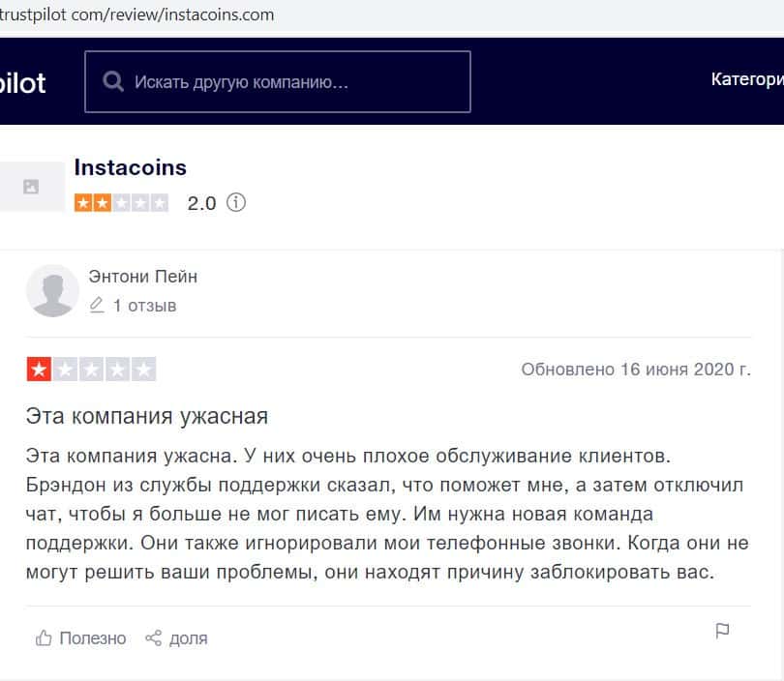The image size is (784, 681).
Task: Open review title "Эта компания ужасная"
Action: (x=147, y=416)
